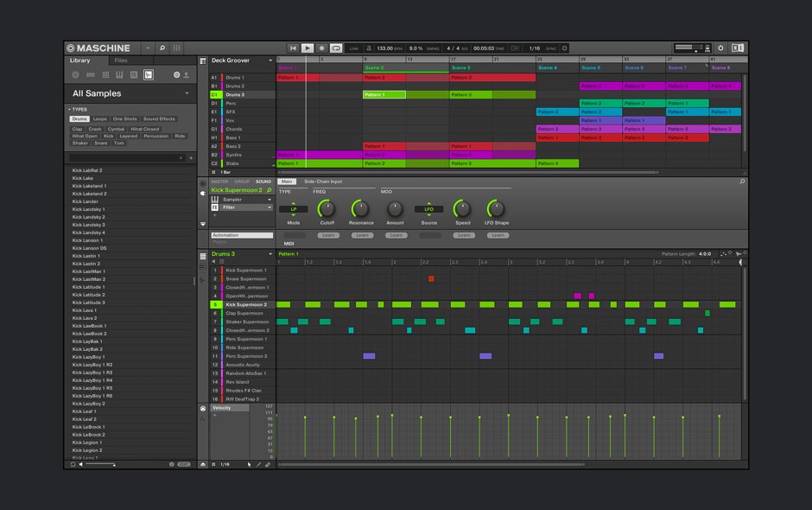The width and height of the screenshot is (812, 510).
Task: Select the Hihat Closed subtype tag
Action: [144, 129]
